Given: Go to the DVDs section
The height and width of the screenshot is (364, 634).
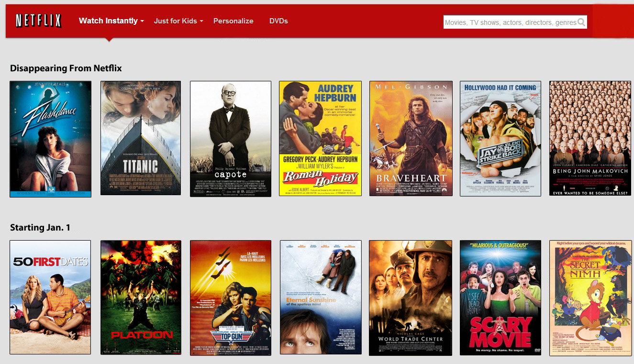Looking at the screenshot, I should click(278, 21).
